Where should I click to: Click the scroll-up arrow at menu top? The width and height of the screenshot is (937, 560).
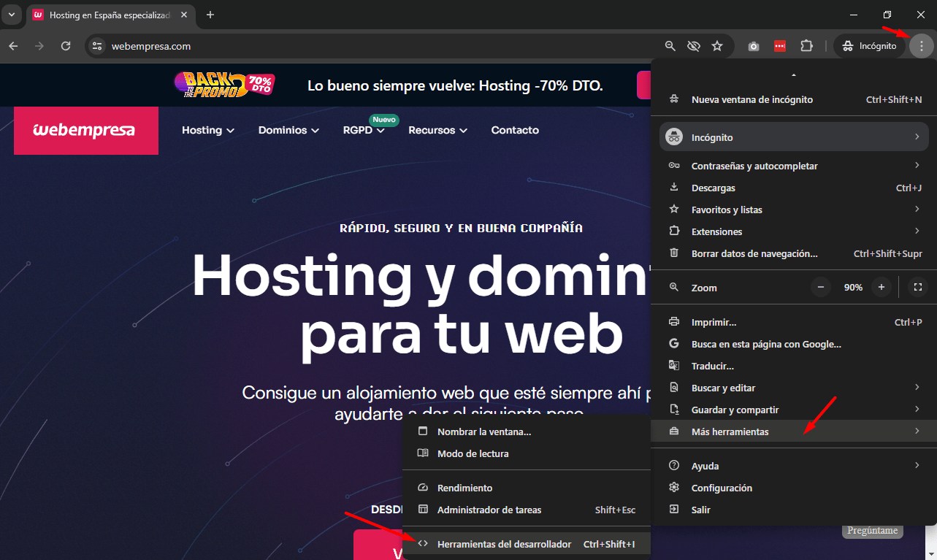[794, 74]
